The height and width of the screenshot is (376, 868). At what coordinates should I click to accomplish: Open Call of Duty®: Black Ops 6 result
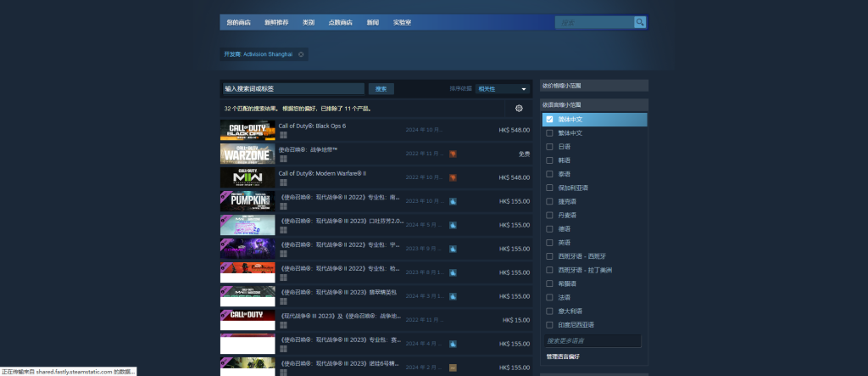pyautogui.click(x=376, y=130)
